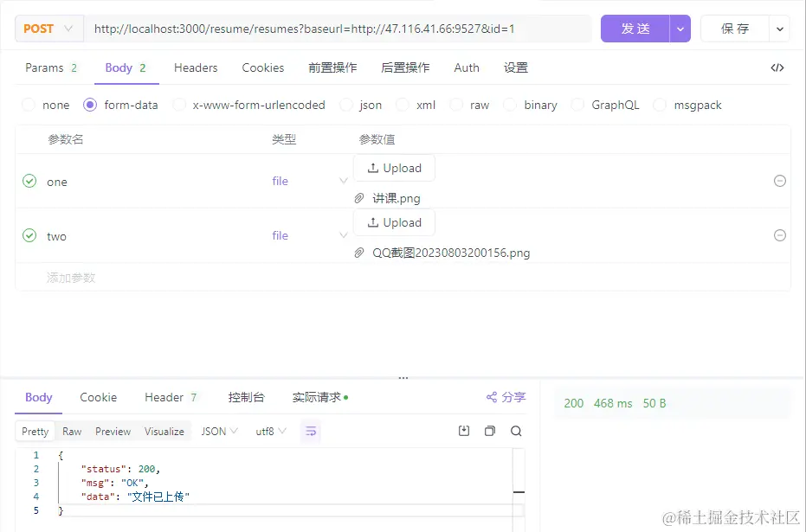Select the binary body type
This screenshot has width=806, height=532.
coord(531,105)
